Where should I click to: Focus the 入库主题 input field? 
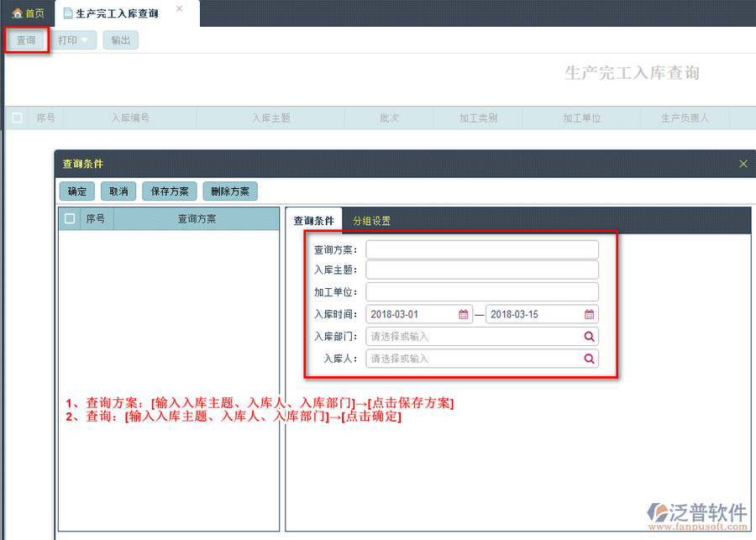click(482, 270)
